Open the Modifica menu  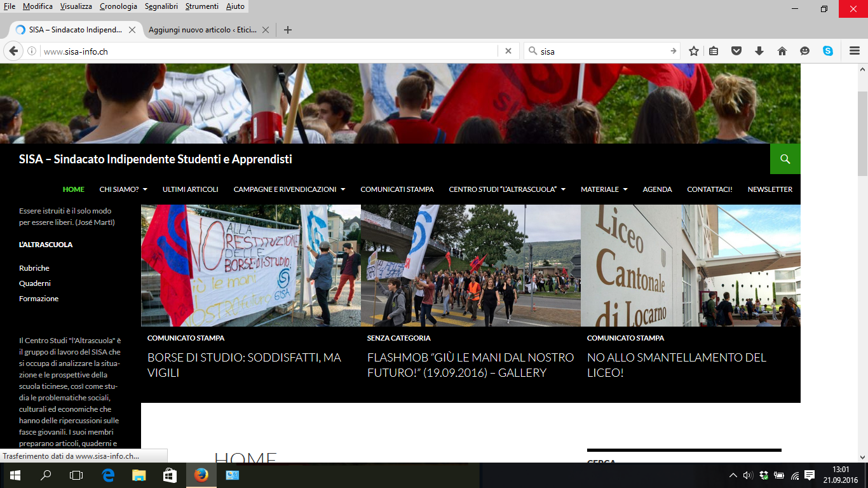click(x=37, y=6)
